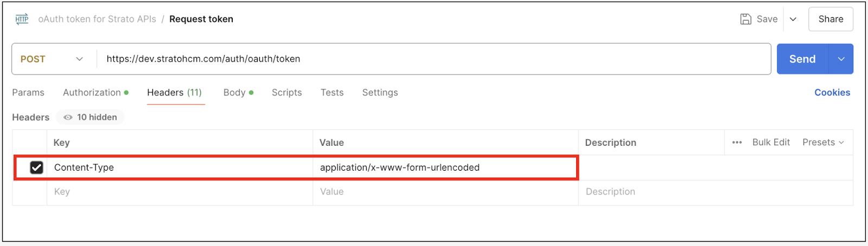Click the empty Key field in new row

pyautogui.click(x=179, y=192)
